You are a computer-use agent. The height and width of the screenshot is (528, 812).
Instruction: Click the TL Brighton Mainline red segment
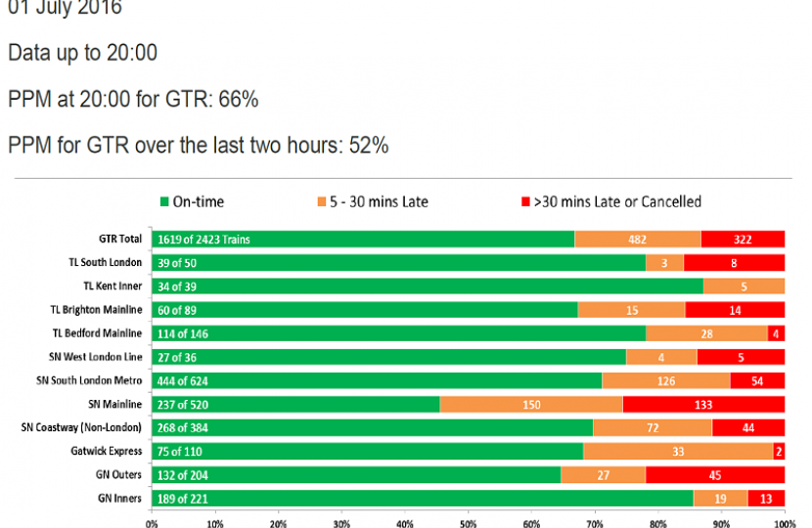pos(735,310)
